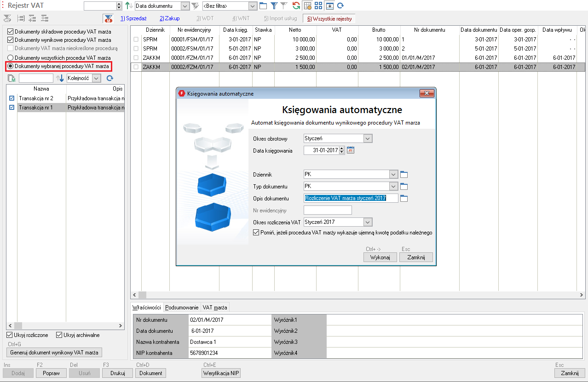Click the gray funnel clear-filter icon
588x382 pixels.
pyautogui.click(x=284, y=6)
